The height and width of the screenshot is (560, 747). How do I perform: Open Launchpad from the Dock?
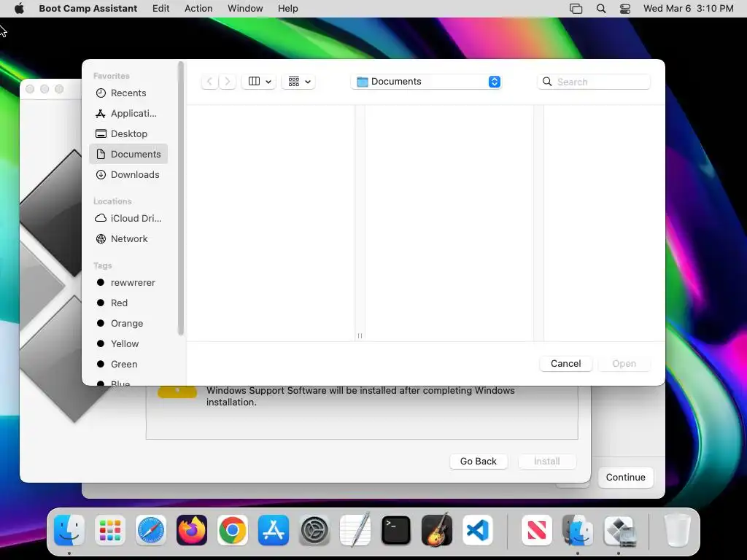[x=110, y=530]
